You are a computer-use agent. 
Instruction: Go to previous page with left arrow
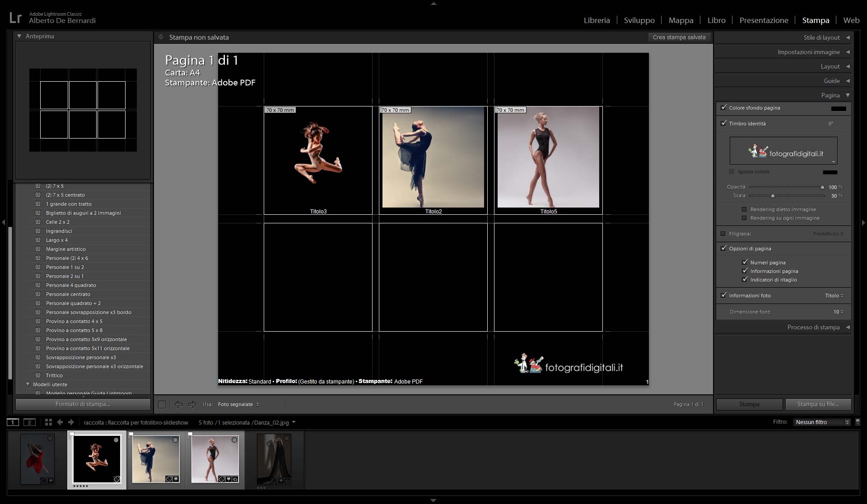(178, 404)
